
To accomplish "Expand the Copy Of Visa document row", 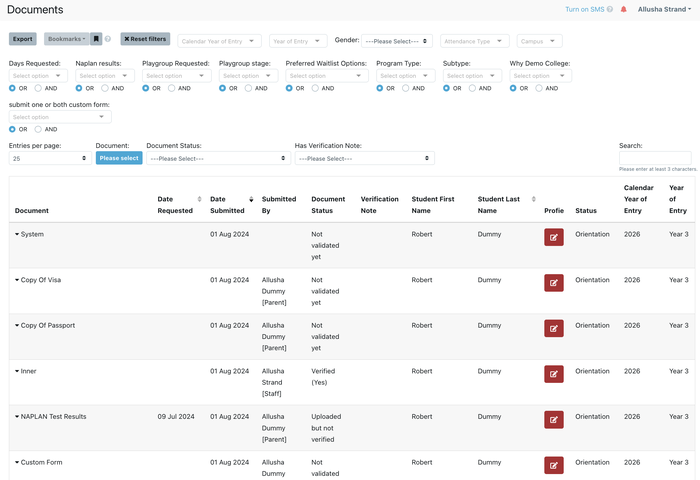I will pyautogui.click(x=17, y=280).
